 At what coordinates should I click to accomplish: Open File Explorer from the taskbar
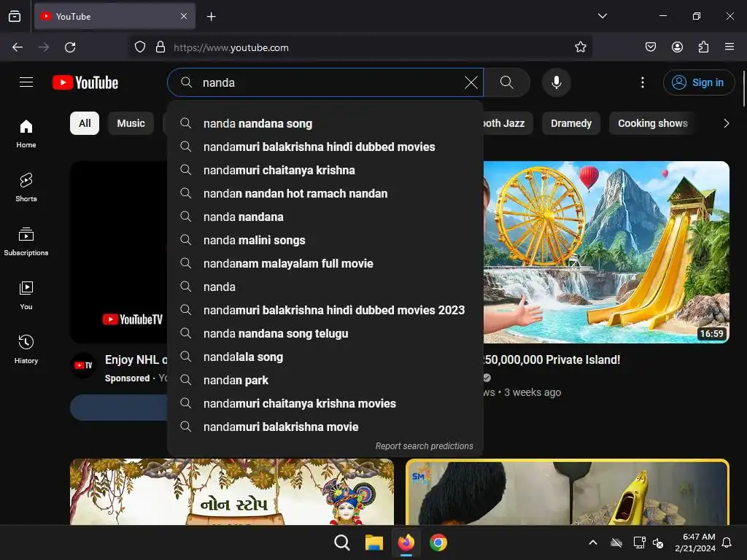tap(374, 542)
